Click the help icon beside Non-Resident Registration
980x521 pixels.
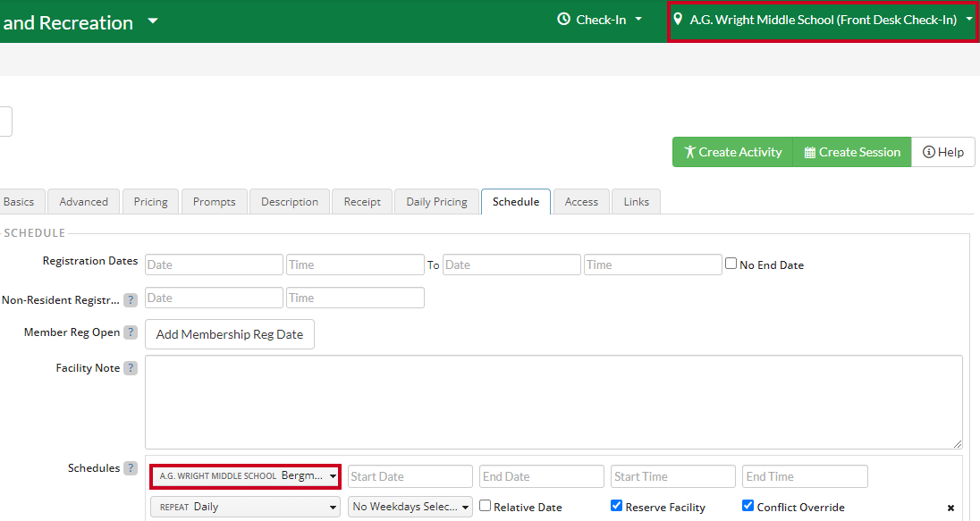(x=130, y=300)
